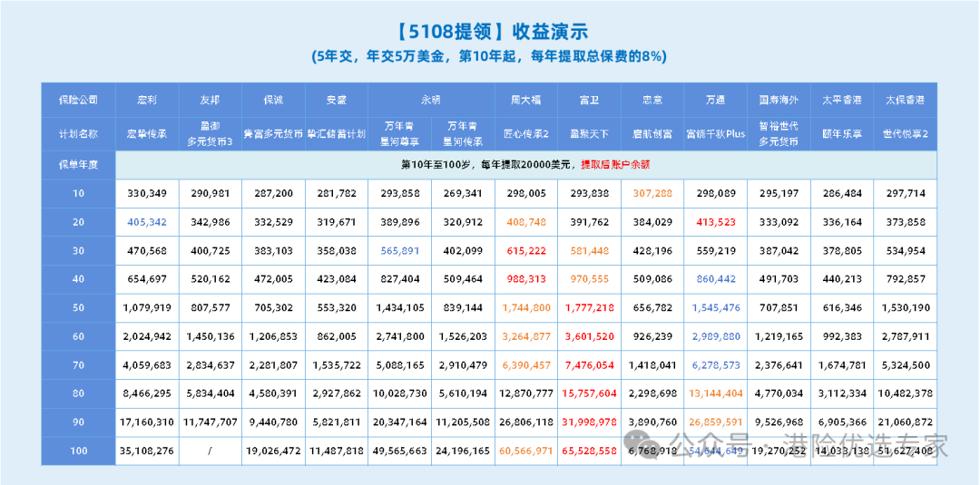The image size is (980, 485).
Task: Select the 友邦 company header
Action: pyautogui.click(x=210, y=100)
